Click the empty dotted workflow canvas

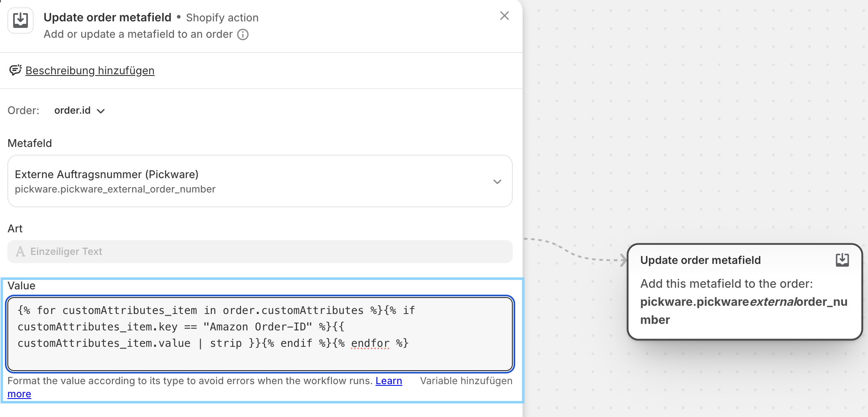pos(697,123)
